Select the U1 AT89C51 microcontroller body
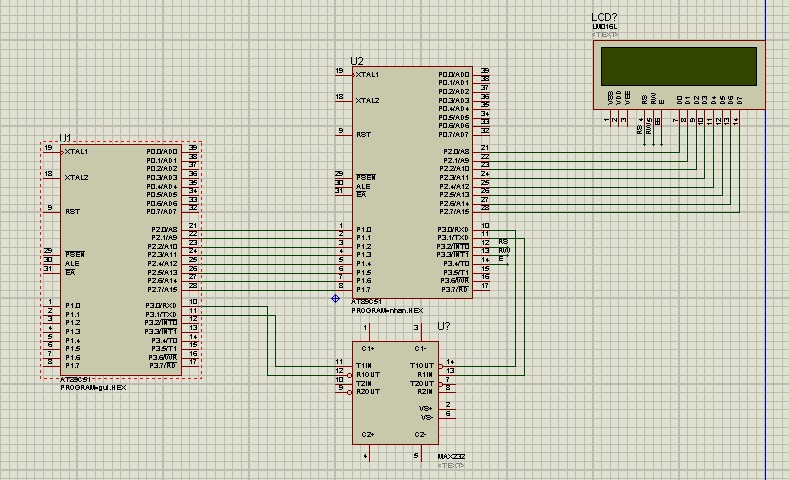This screenshot has width=789, height=480. [121, 260]
